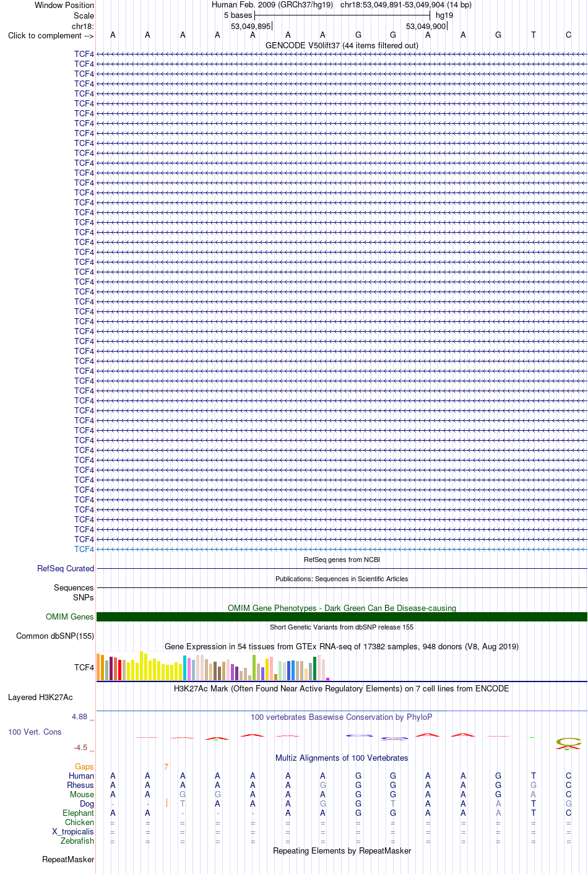
Task: Click the Window Position track label
Action: (x=64, y=5)
